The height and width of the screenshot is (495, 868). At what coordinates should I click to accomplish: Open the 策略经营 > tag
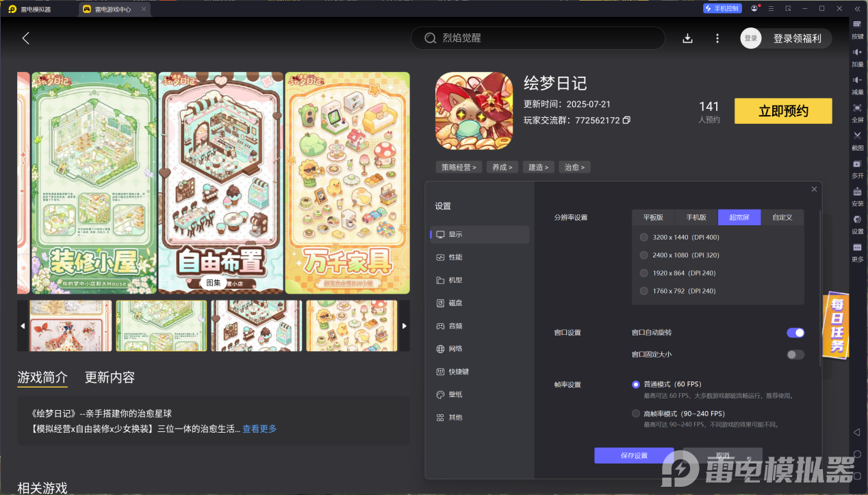click(x=459, y=167)
